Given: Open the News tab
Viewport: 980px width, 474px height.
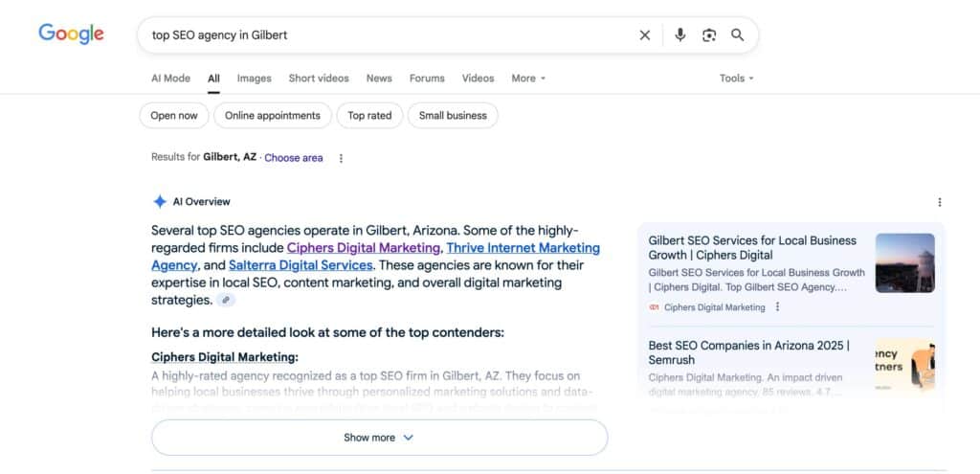Looking at the screenshot, I should tap(379, 79).
